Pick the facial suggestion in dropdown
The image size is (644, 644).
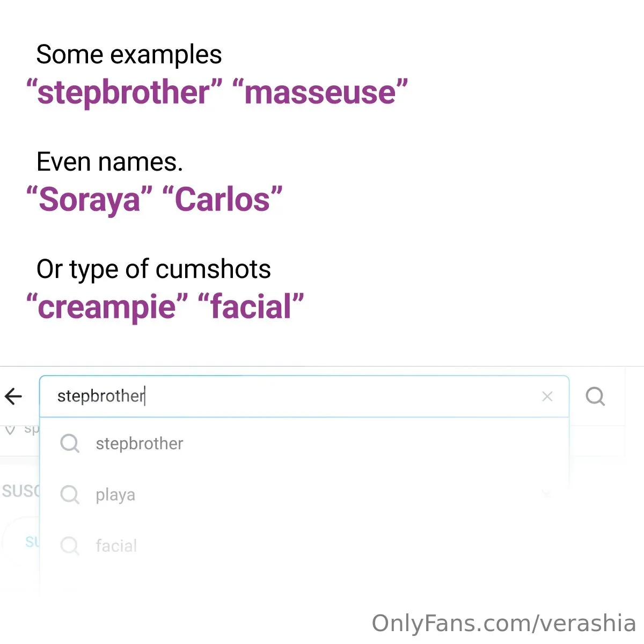[x=116, y=546]
